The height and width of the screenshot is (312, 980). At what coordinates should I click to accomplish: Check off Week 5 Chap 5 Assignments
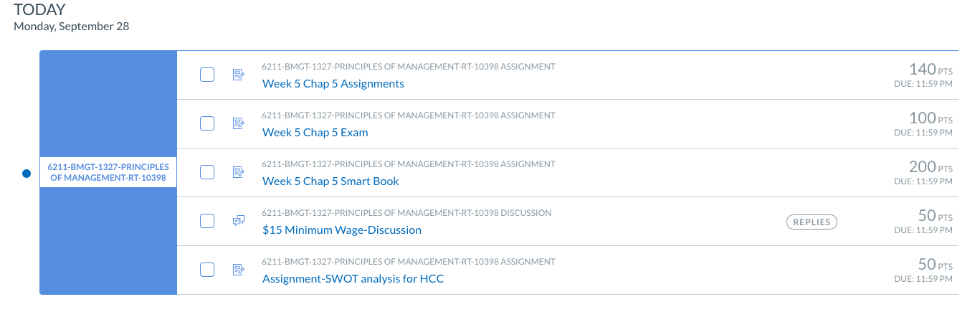pos(207,75)
